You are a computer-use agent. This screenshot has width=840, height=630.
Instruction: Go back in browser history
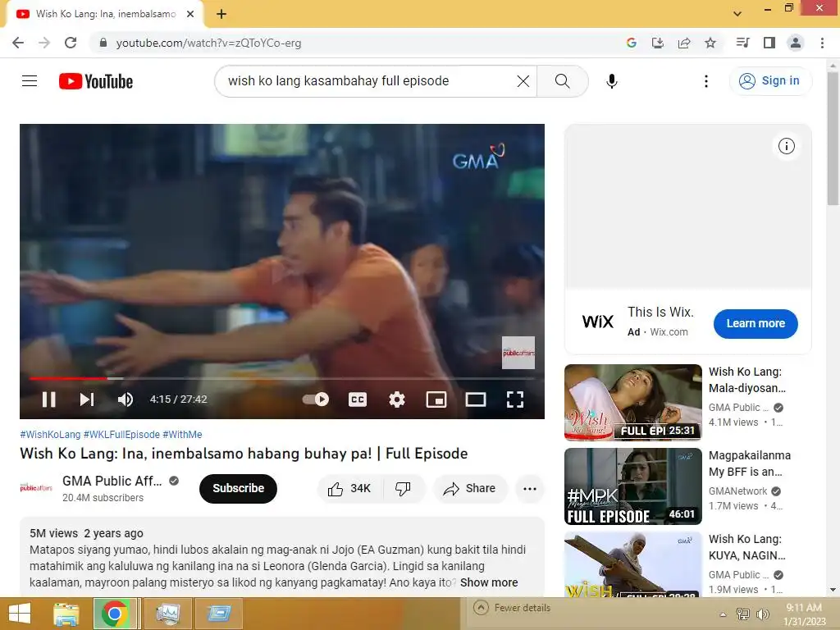click(18, 43)
